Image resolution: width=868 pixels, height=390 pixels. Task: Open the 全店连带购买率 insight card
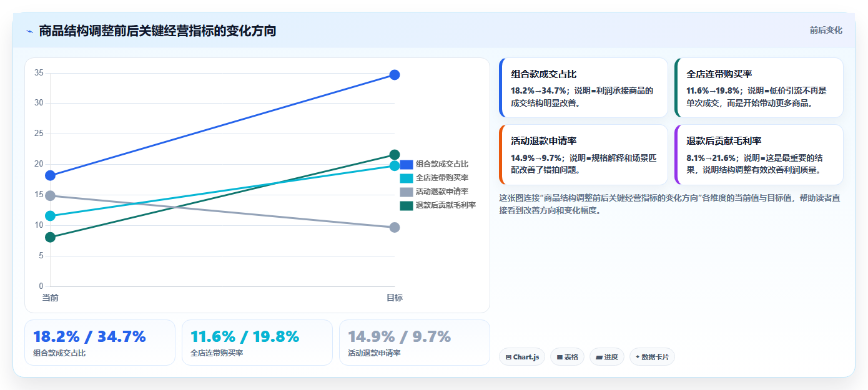[759, 87]
